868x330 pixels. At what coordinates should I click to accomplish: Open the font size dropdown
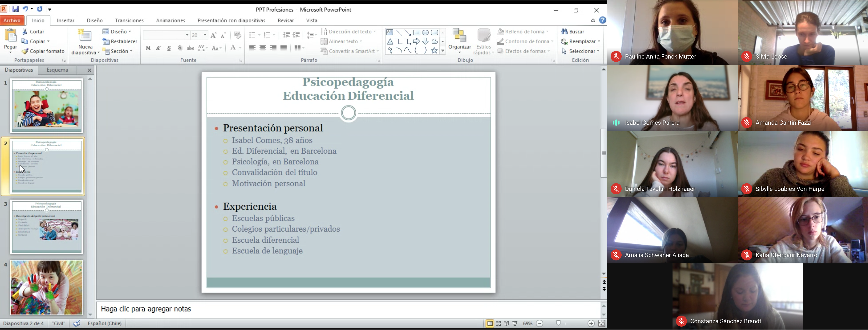click(x=205, y=35)
